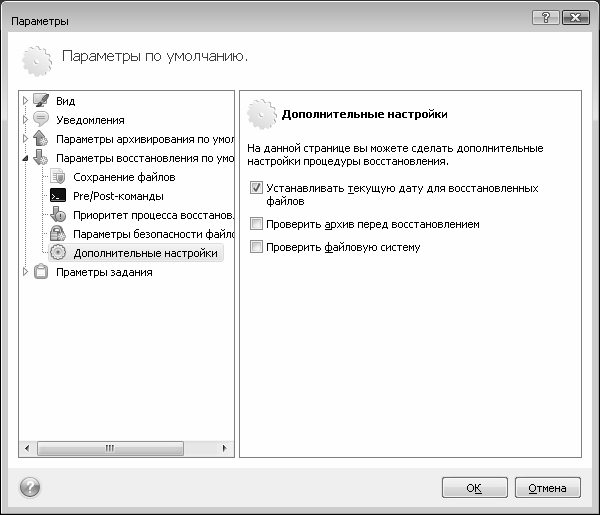Uncheck Устанавливать текущую дату checkbox
Image resolution: width=600 pixels, height=515 pixels.
(x=257, y=188)
